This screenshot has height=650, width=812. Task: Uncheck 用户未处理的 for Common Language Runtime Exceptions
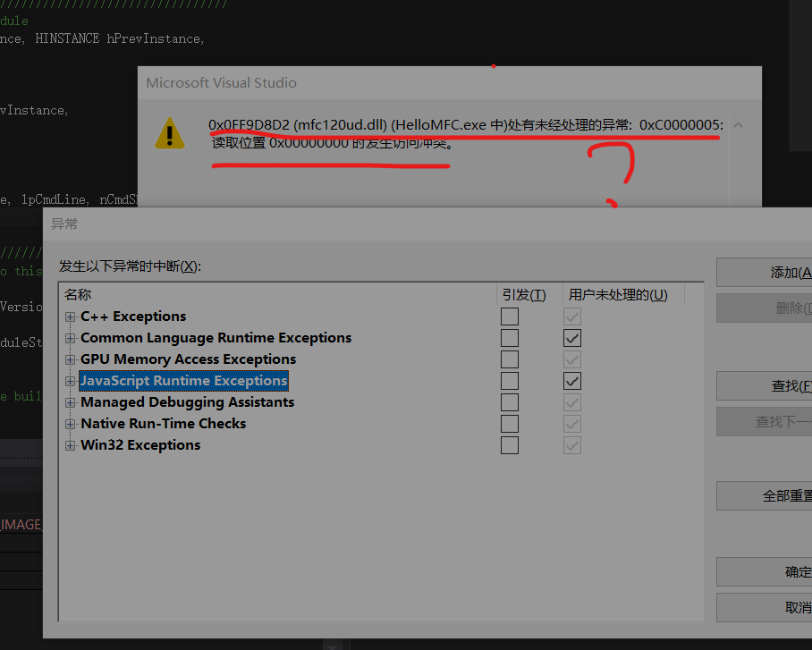click(x=572, y=338)
